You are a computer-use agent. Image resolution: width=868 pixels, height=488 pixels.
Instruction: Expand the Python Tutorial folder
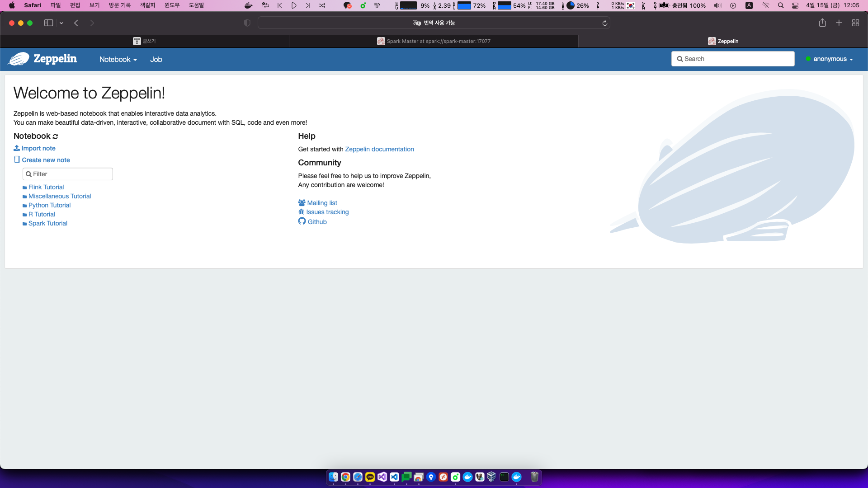tap(47, 205)
